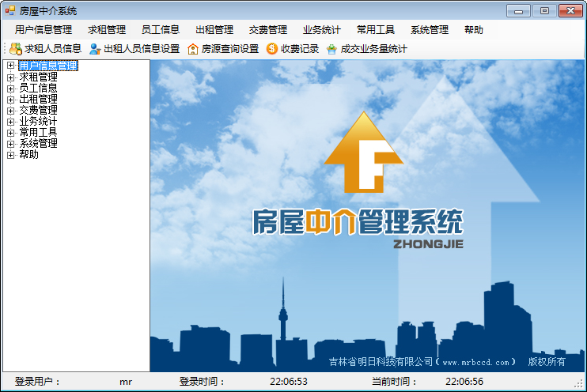587x392 pixels.
Task: Open 房源查询设置 toolbar label
Action: [x=230, y=49]
